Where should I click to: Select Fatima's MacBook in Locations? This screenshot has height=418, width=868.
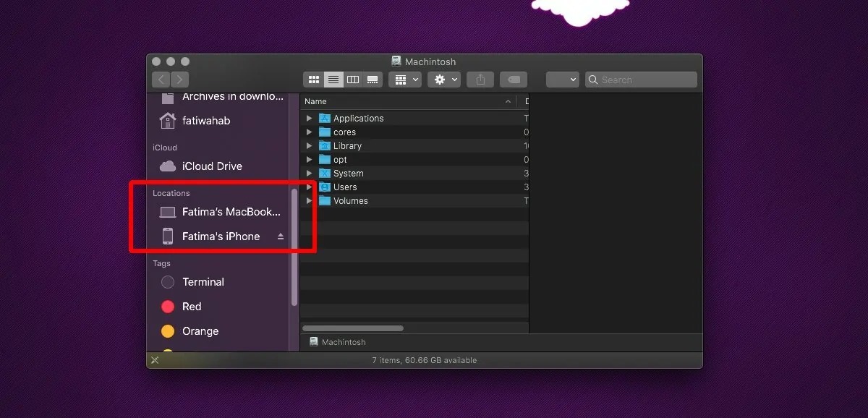[x=230, y=212]
